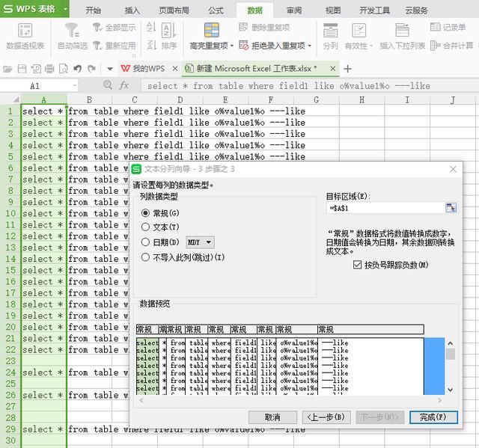Click the 完成(F) finish button
Image resolution: width=479 pixels, height=448 pixels.
433,417
